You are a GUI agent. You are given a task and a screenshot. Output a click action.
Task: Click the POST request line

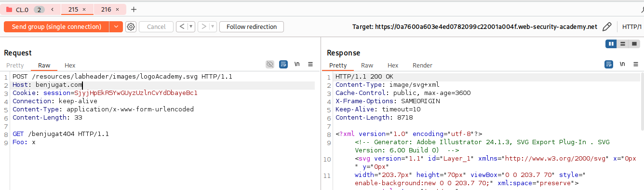click(x=122, y=77)
